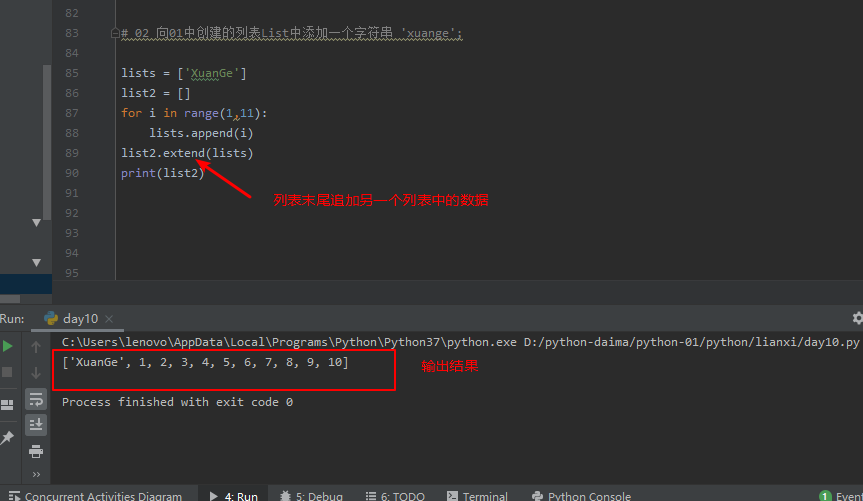Close the day10 run tab
863x501 pixels.
(x=109, y=319)
